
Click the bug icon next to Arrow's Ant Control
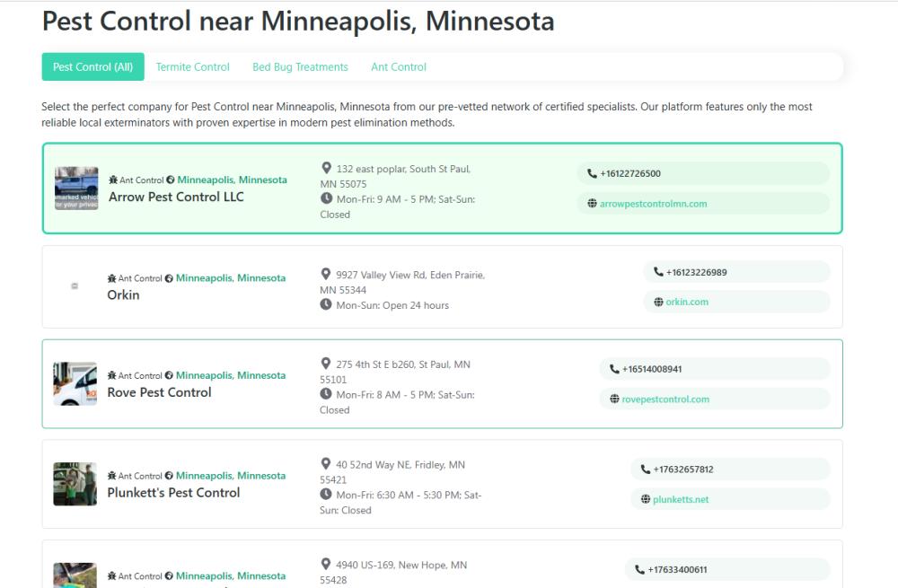coord(113,180)
